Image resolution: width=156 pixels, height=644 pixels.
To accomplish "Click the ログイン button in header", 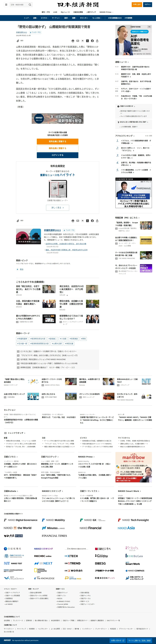I will [x=148, y=5].
